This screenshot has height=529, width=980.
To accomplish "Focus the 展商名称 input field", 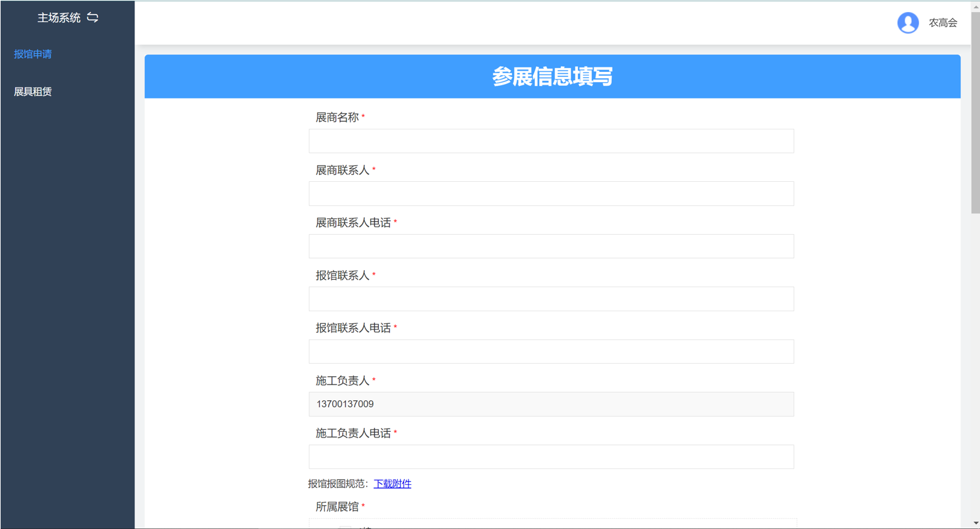I will pos(551,141).
